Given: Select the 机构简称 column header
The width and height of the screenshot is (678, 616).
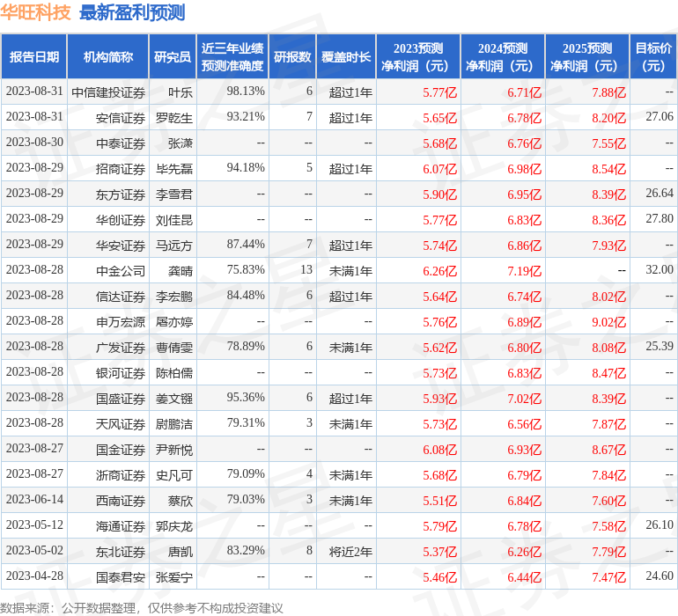Looking at the screenshot, I should pyautogui.click(x=108, y=56).
